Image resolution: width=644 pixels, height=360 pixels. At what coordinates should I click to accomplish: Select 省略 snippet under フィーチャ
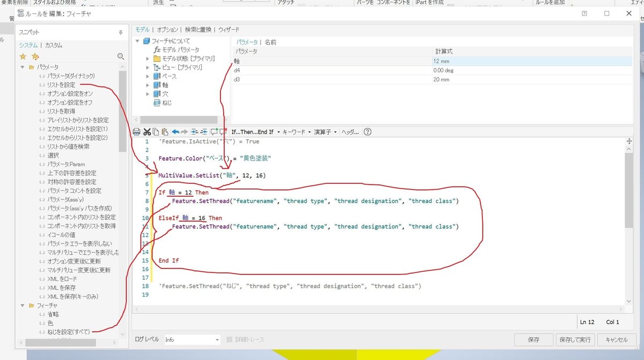click(x=53, y=314)
